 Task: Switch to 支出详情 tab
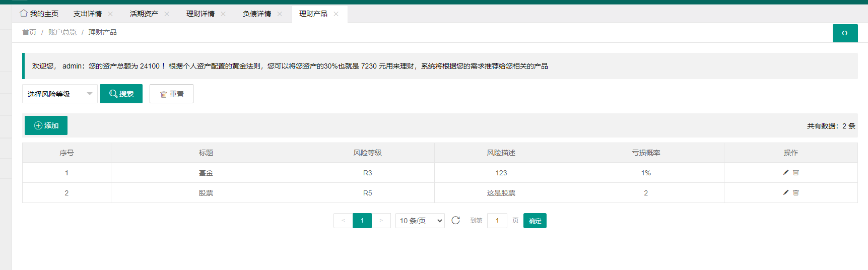(x=88, y=14)
